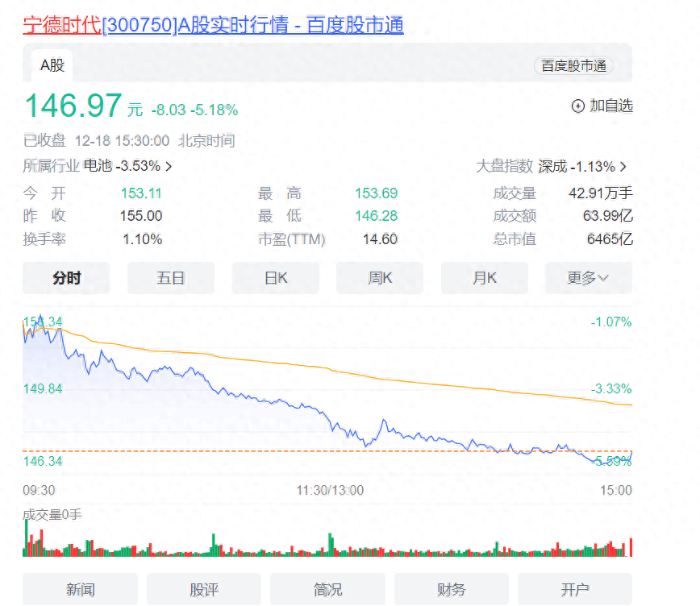Click the 146.34 price axis label

tap(43, 461)
